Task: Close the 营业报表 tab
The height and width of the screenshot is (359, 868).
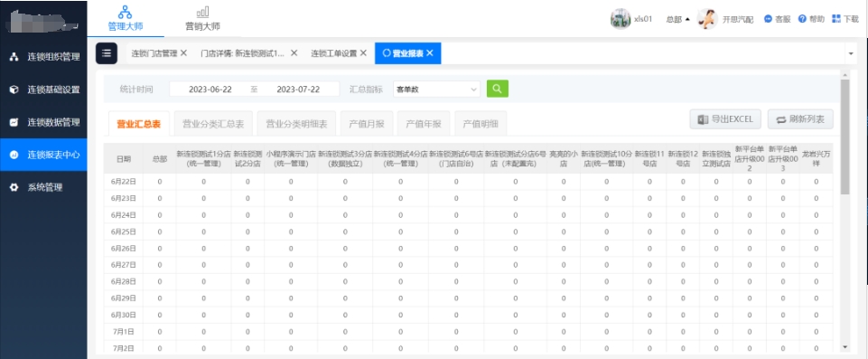Action: [x=430, y=53]
